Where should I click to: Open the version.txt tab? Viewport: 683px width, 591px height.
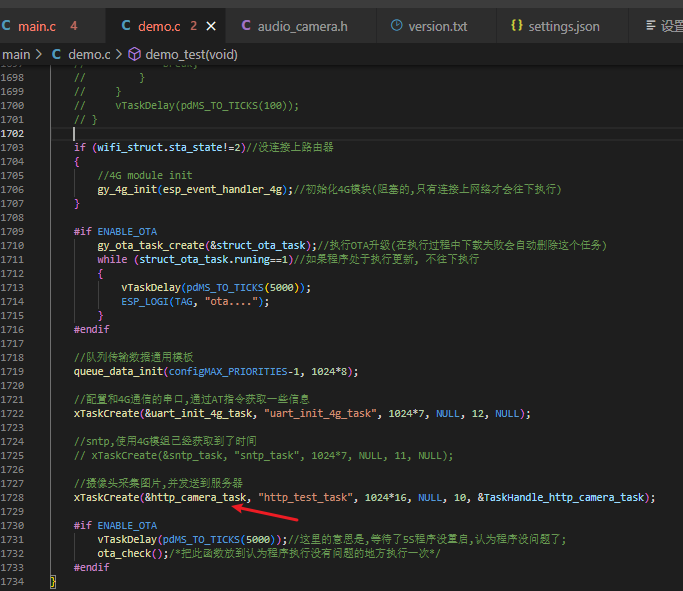[x=437, y=27]
